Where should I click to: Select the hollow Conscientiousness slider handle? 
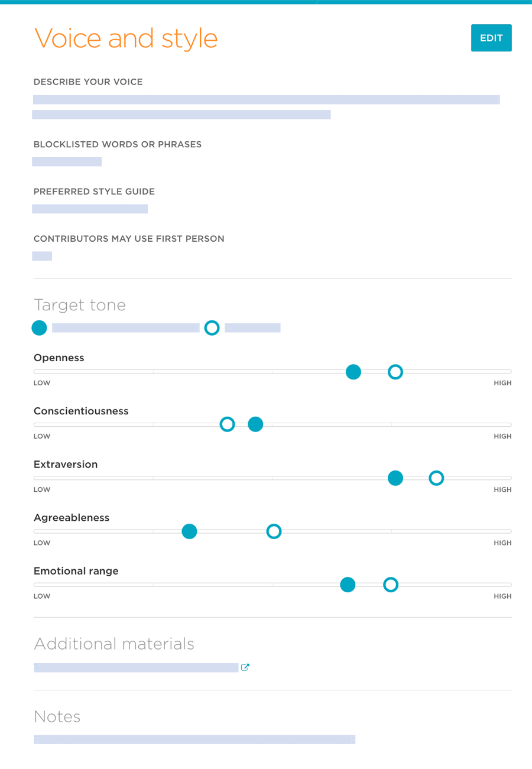click(227, 424)
